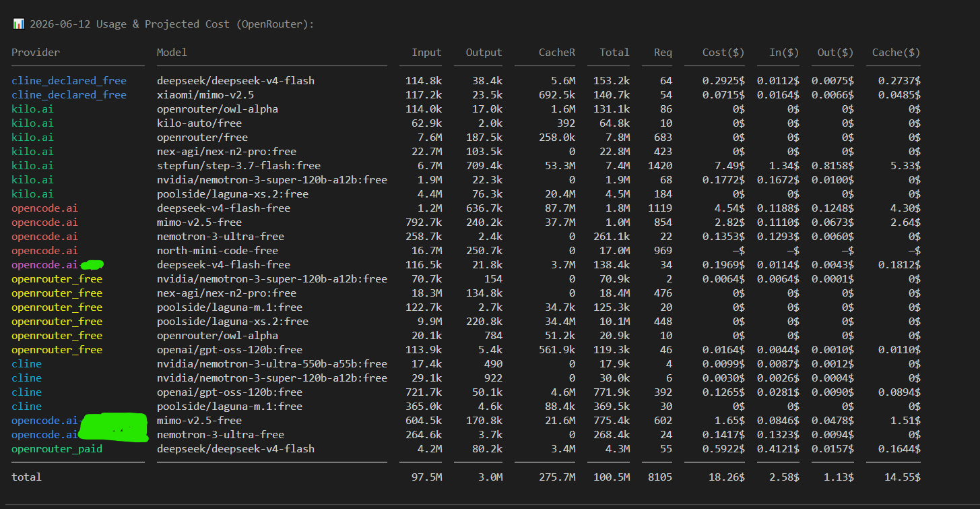The height and width of the screenshot is (509, 980).
Task: Click the request count "1420"
Action: (x=660, y=166)
